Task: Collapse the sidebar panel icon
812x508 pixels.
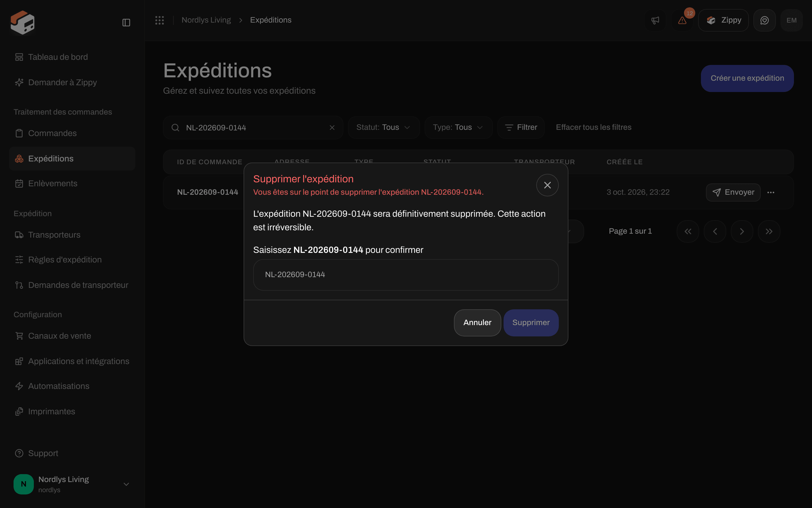Action: [x=126, y=23]
